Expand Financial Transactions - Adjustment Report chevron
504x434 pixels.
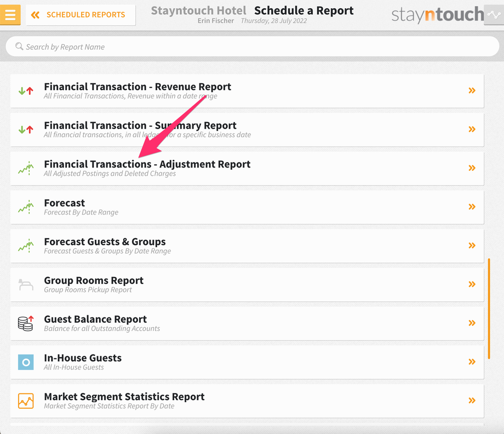472,168
